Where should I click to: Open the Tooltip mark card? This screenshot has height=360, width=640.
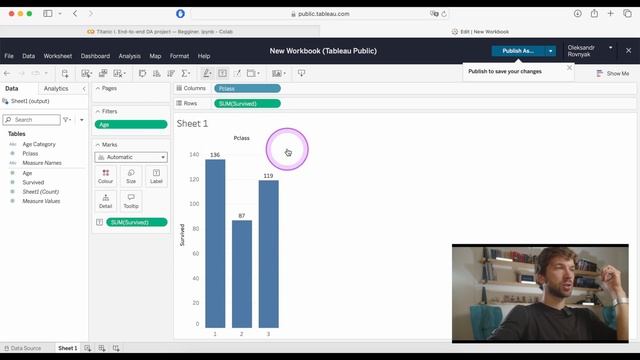coord(131,201)
